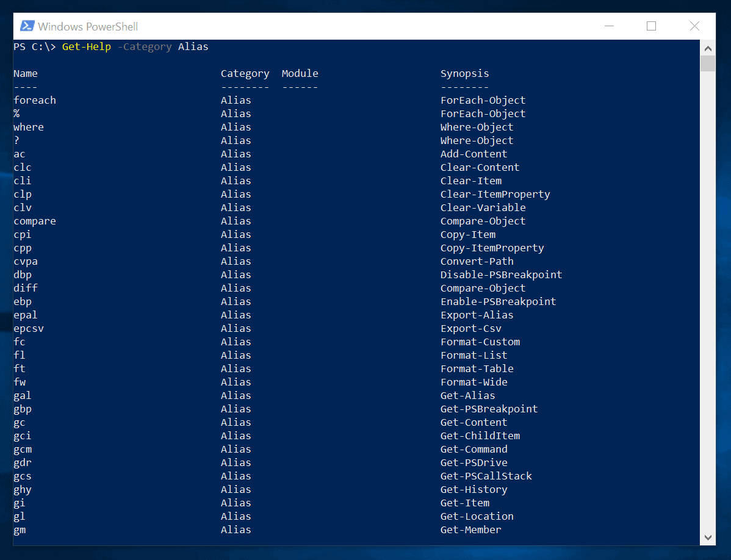Image resolution: width=731 pixels, height=560 pixels.
Task: Click the Name column header
Action: tap(26, 73)
